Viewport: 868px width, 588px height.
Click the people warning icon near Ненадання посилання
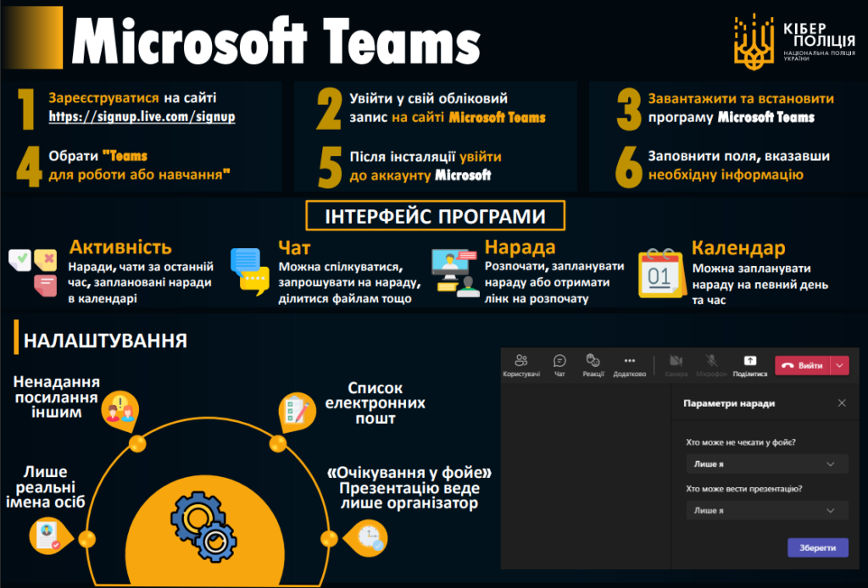click(120, 411)
